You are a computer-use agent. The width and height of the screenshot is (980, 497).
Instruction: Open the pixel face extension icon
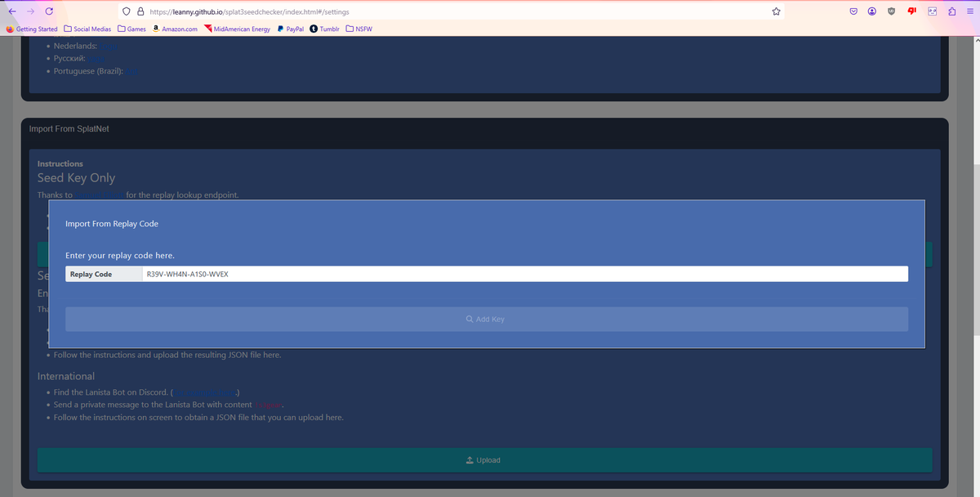coord(933,11)
